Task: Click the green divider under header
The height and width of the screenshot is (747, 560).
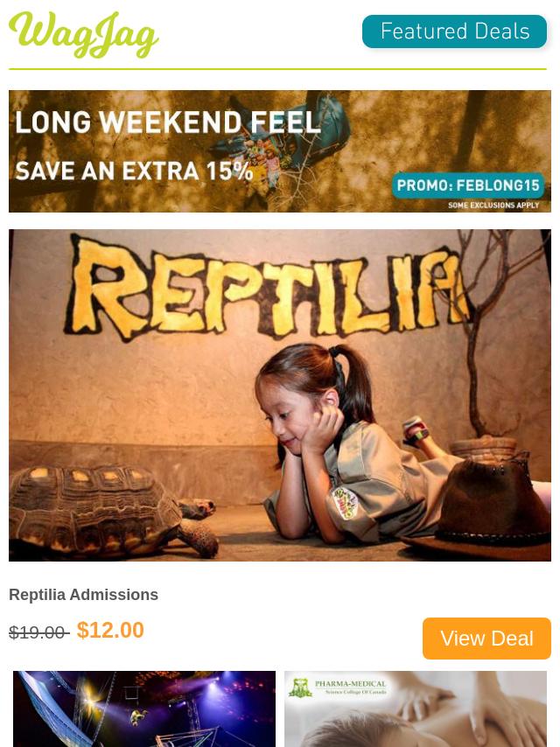Action: click(x=277, y=69)
